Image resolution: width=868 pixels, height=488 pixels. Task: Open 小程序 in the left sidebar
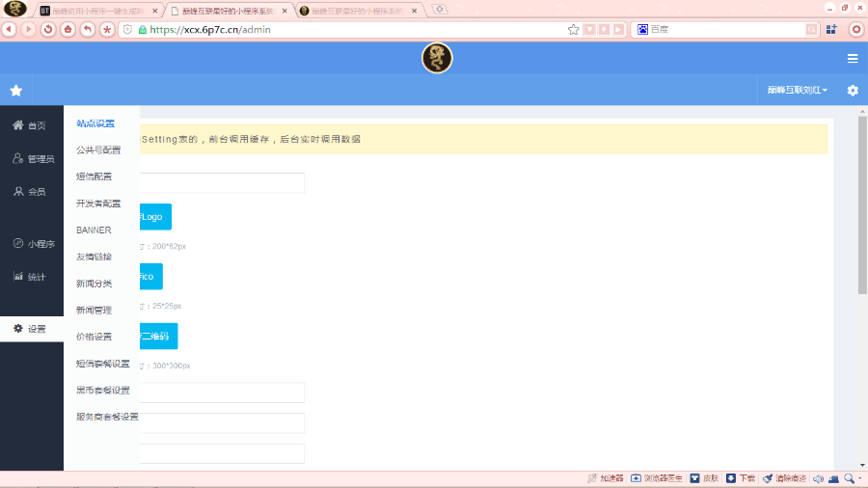[x=32, y=243]
